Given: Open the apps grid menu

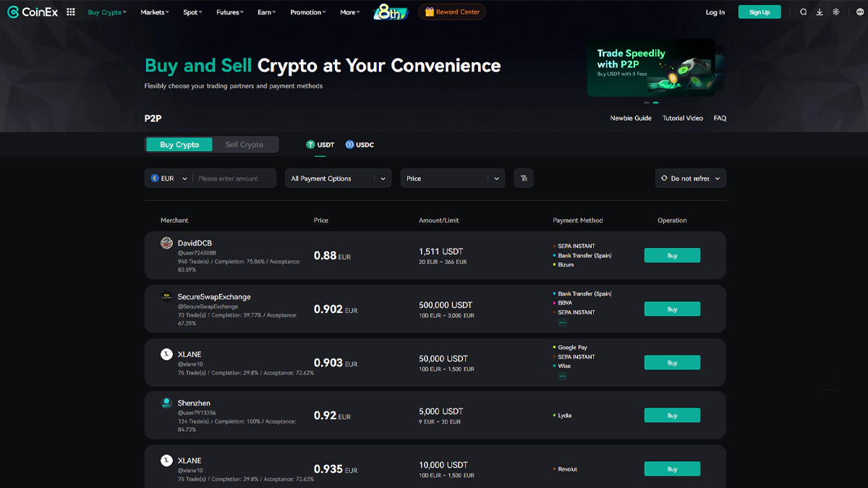Looking at the screenshot, I should 70,12.
